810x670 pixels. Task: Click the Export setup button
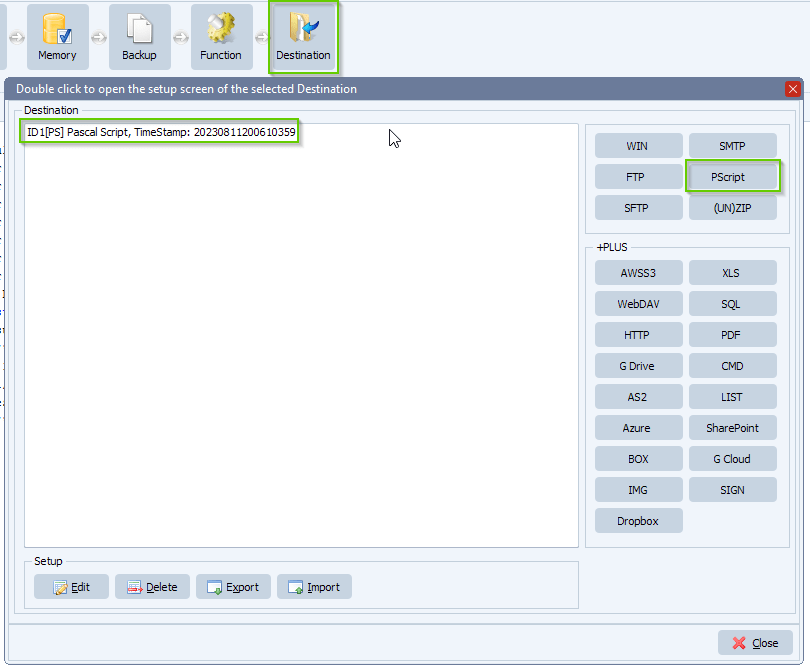click(233, 587)
